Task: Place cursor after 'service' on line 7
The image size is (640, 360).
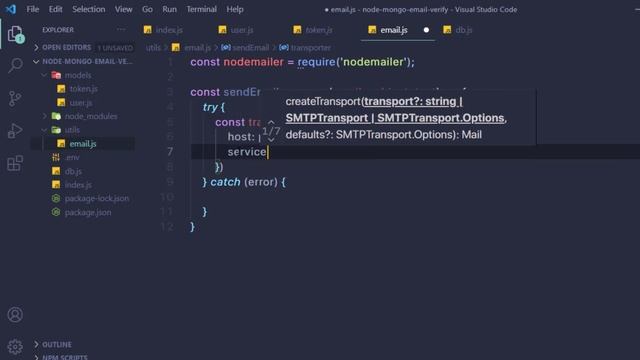Action: [x=267, y=152]
